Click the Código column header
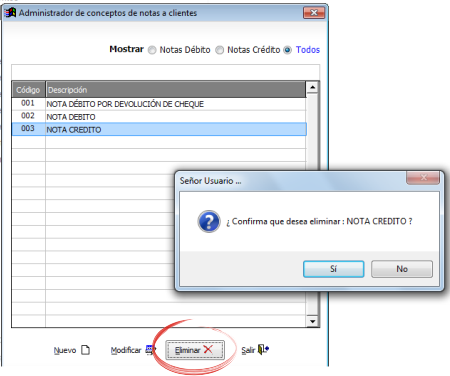This screenshot has height=376, width=450. (28, 90)
